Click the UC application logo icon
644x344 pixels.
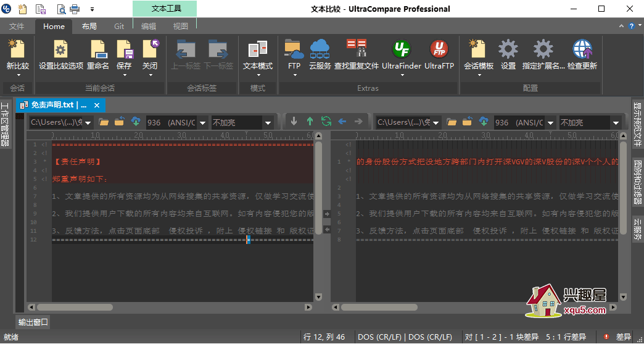[x=6, y=9]
